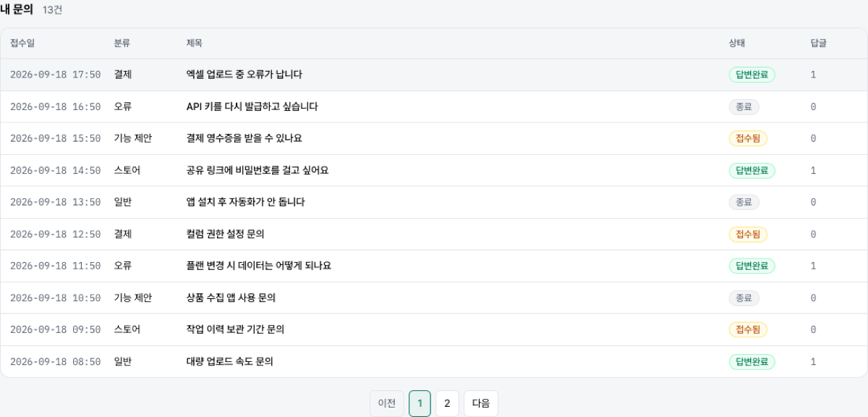
Task: Open inquiry API 키를 다시 발급하고 싶습니다
Action: coord(252,106)
